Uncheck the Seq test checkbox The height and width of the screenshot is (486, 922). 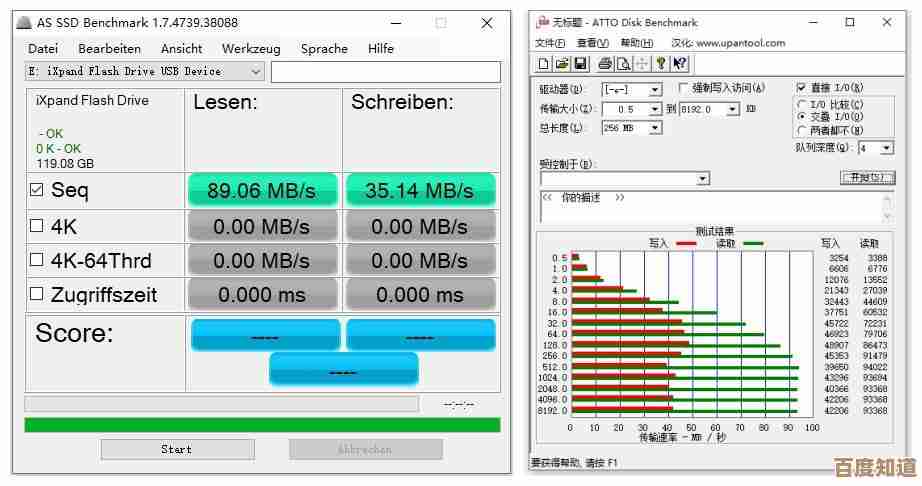point(37,190)
